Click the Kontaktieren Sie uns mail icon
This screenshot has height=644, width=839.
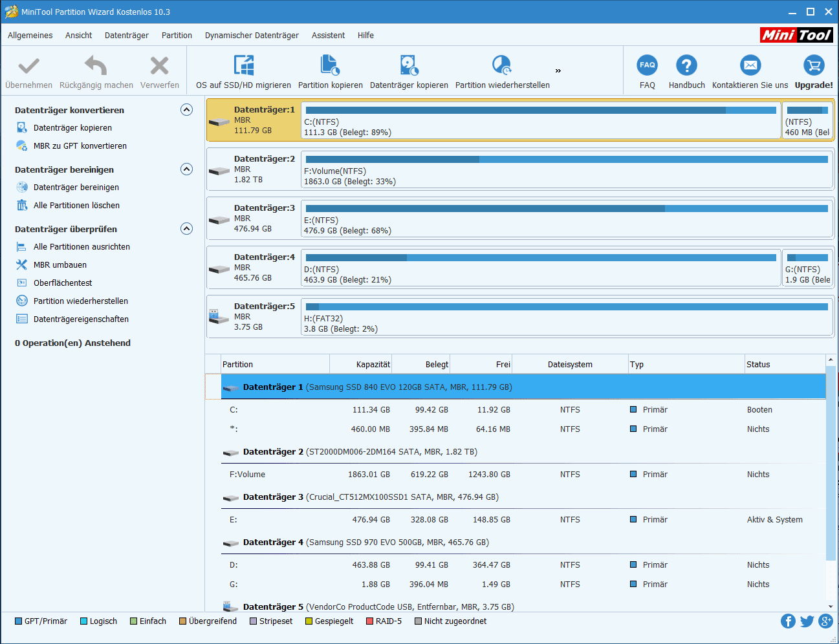click(750, 65)
